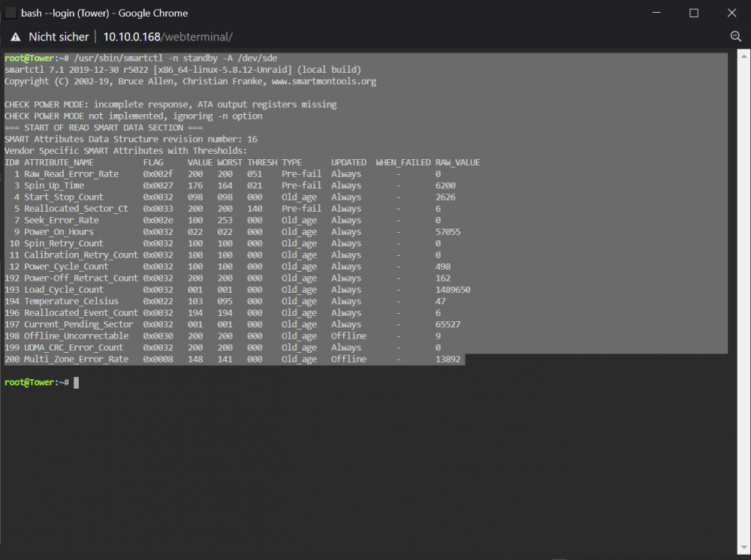The width and height of the screenshot is (751, 560).
Task: Click 'Start_Stop_Count' attribute name
Action: coord(64,197)
